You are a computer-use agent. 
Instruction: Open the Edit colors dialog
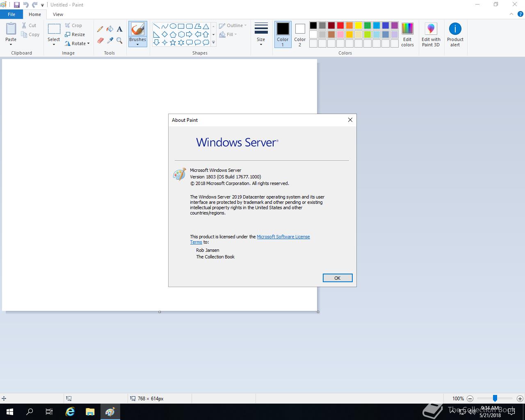coord(407,34)
